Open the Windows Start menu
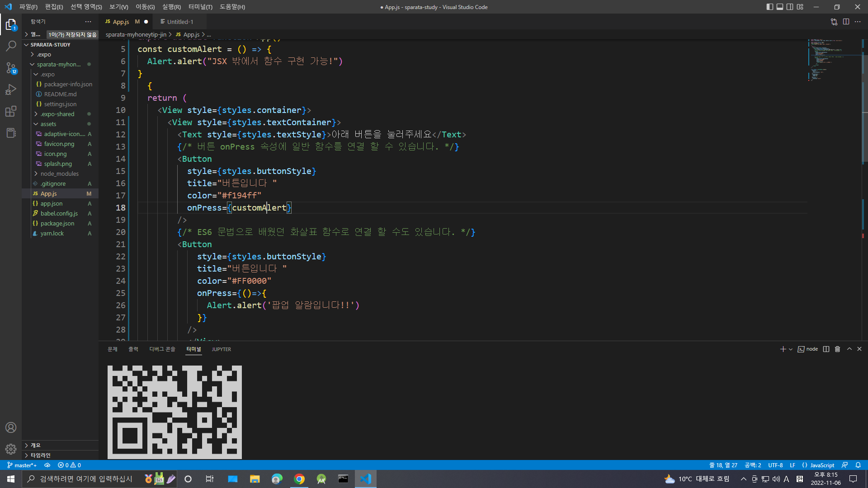868x488 pixels. click(11, 479)
